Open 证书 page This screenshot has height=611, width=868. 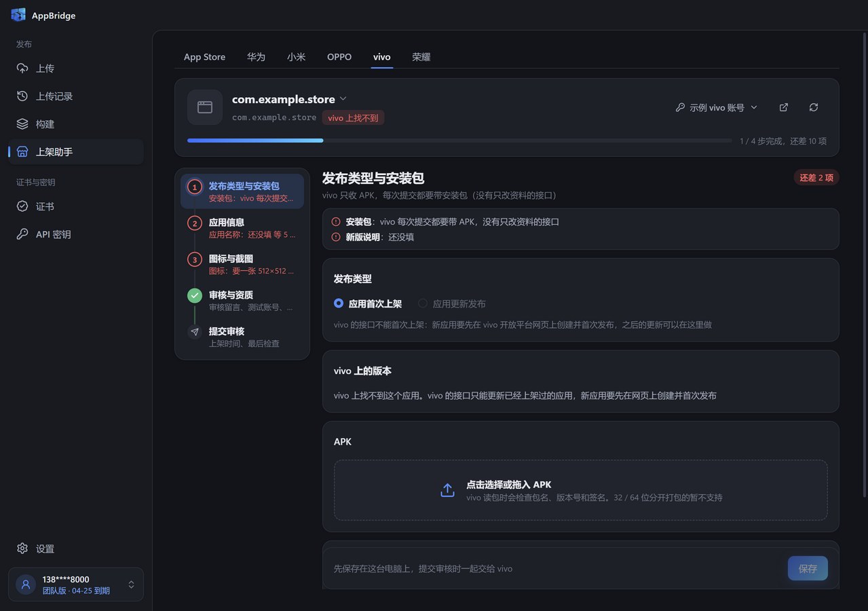point(76,206)
